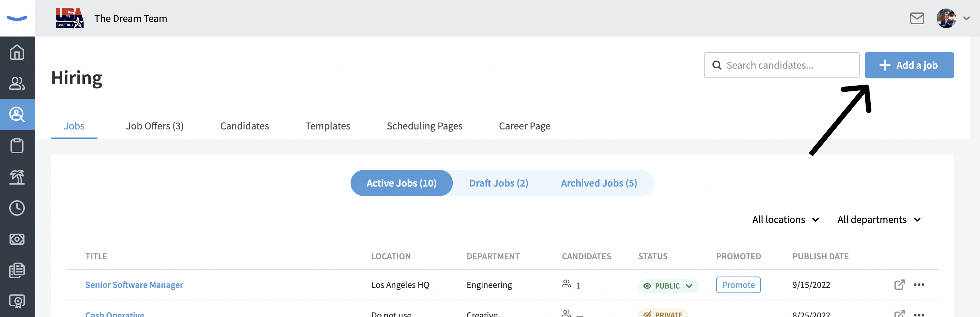This screenshot has width=980, height=317.
Task: Open the clock time tracking icon
Action: tap(17, 208)
